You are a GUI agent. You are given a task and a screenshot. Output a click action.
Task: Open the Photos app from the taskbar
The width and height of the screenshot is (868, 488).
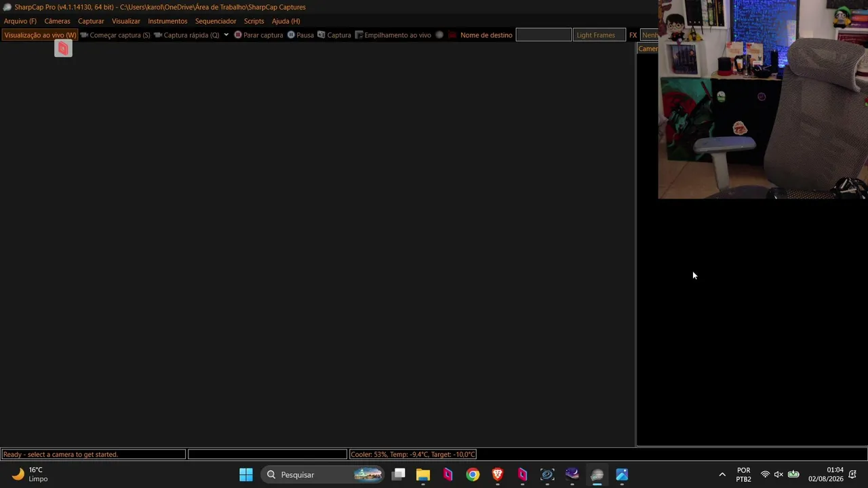click(x=622, y=474)
